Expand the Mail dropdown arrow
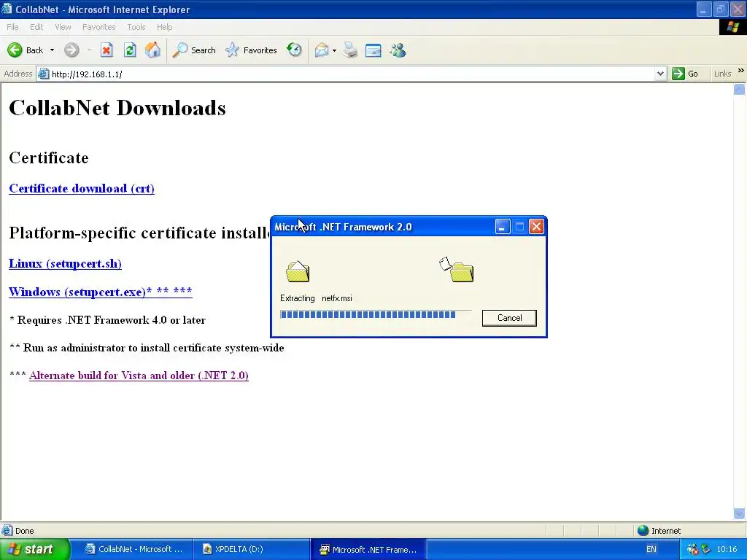 click(334, 50)
